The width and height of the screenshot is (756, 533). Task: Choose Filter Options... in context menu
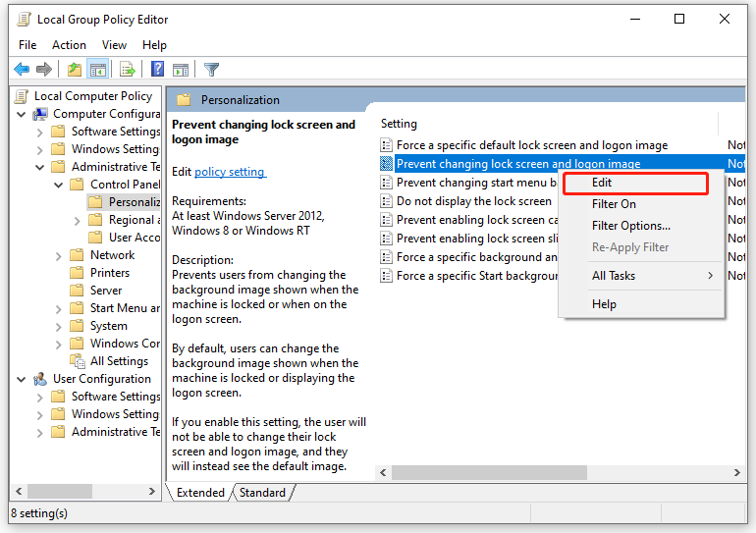pyautogui.click(x=641, y=226)
